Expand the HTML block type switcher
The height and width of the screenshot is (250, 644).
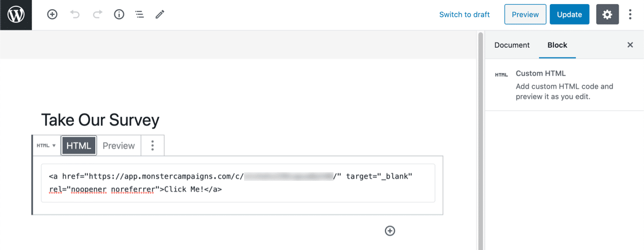46,146
